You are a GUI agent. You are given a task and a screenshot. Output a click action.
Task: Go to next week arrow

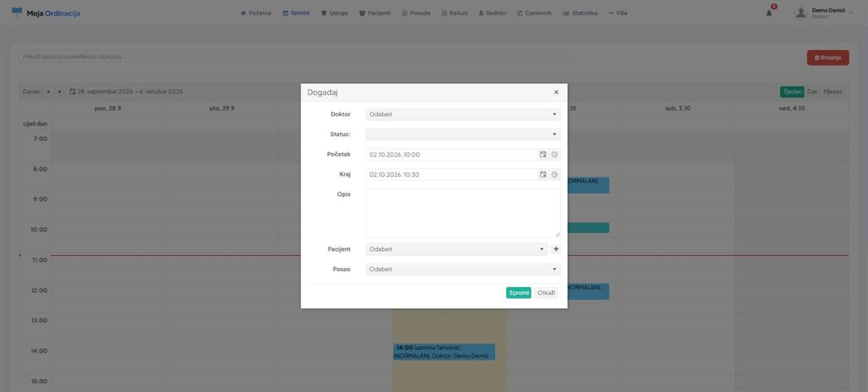click(60, 92)
